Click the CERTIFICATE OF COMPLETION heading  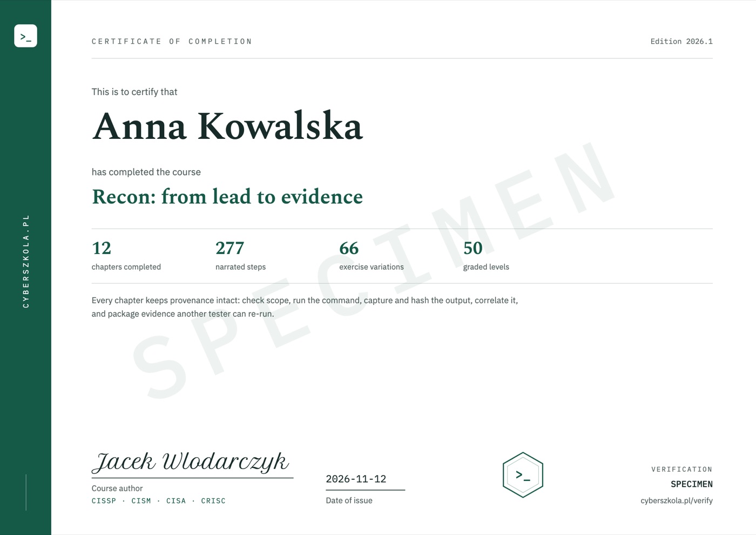pos(172,42)
